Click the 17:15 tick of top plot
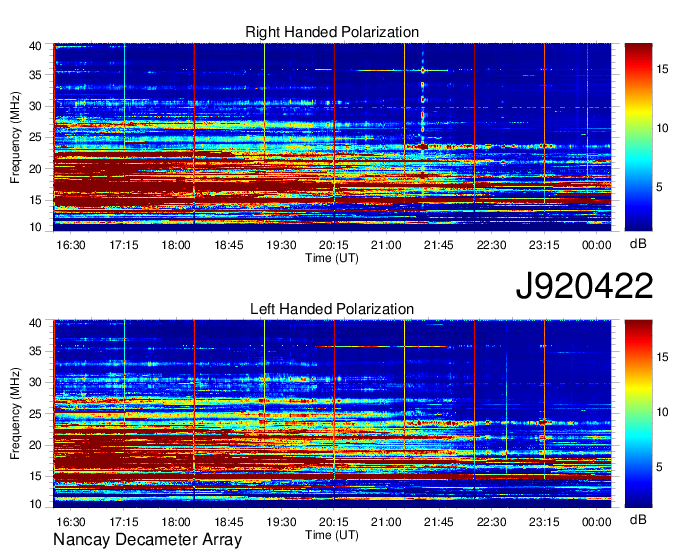The height and width of the screenshot is (552, 680). click(x=124, y=245)
